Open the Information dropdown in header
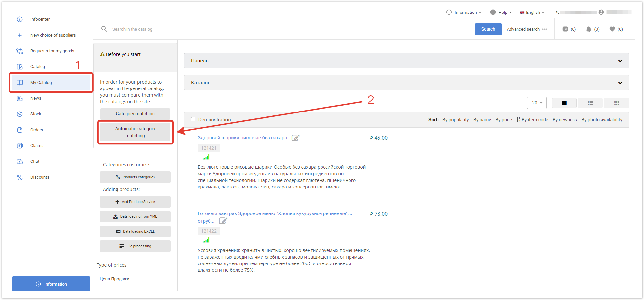 [464, 12]
